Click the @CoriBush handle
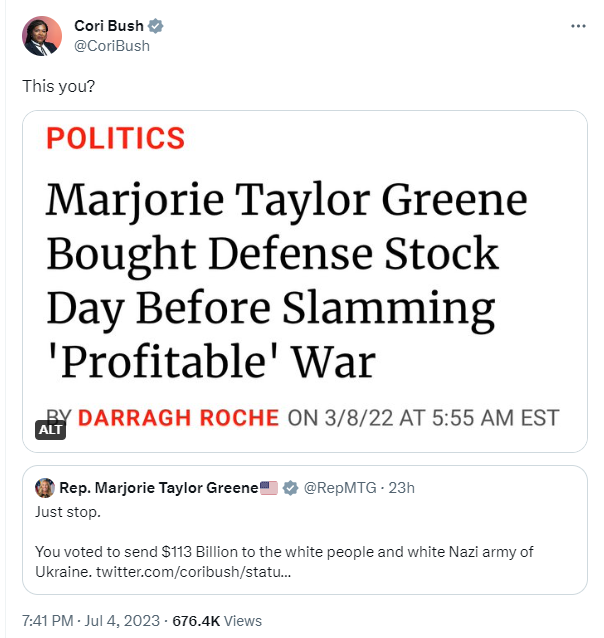 (112, 45)
